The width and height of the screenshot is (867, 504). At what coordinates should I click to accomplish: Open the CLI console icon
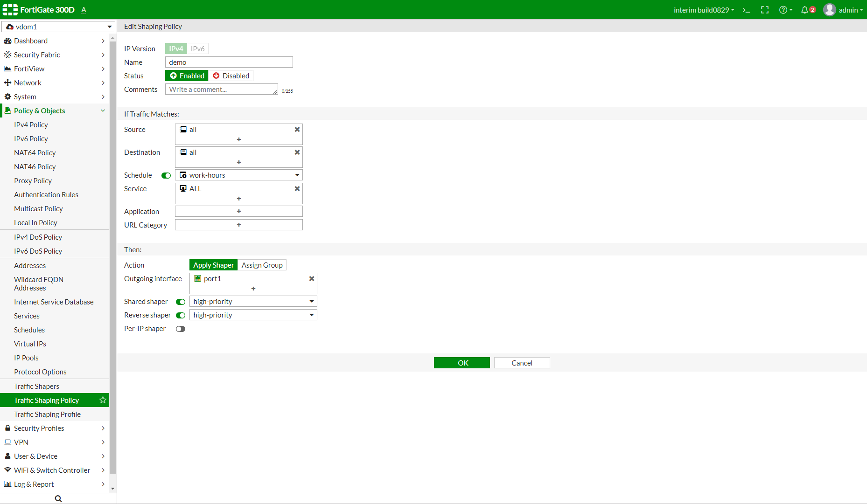tap(746, 10)
